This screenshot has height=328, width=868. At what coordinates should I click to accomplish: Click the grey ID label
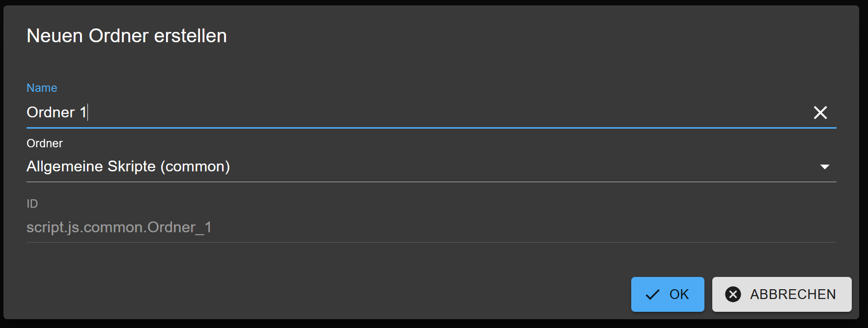pyautogui.click(x=32, y=204)
